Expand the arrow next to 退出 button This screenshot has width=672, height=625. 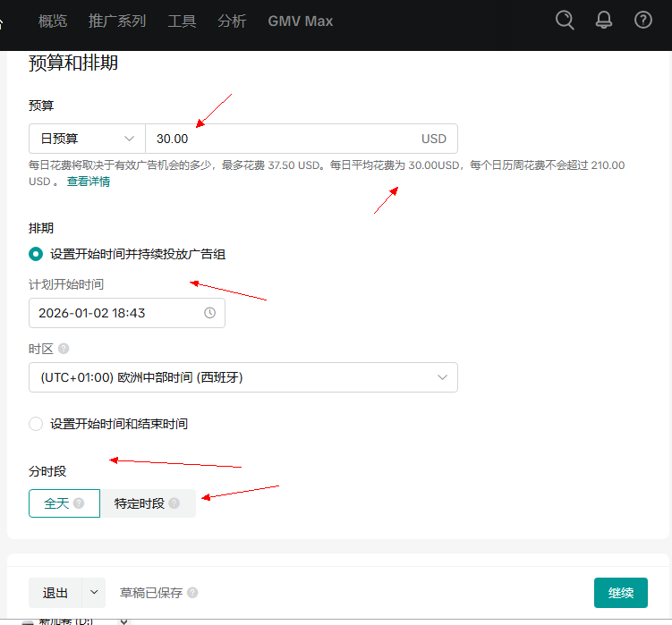tap(94, 593)
